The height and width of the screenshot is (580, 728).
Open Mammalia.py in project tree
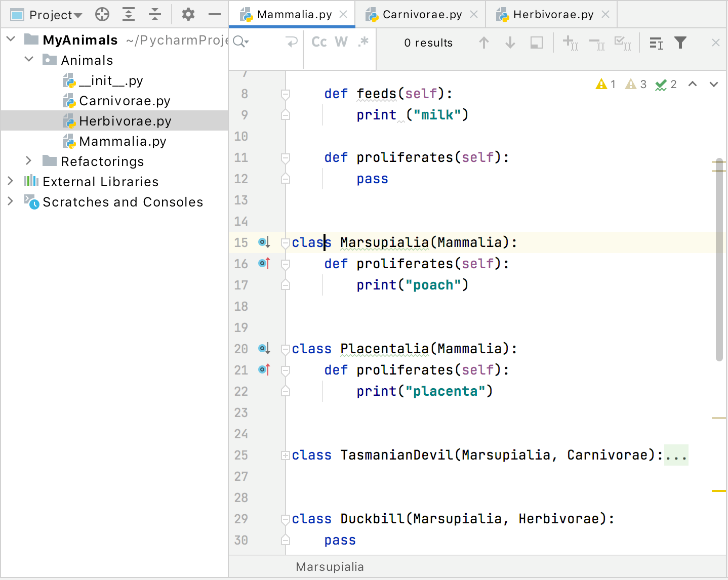pos(123,141)
